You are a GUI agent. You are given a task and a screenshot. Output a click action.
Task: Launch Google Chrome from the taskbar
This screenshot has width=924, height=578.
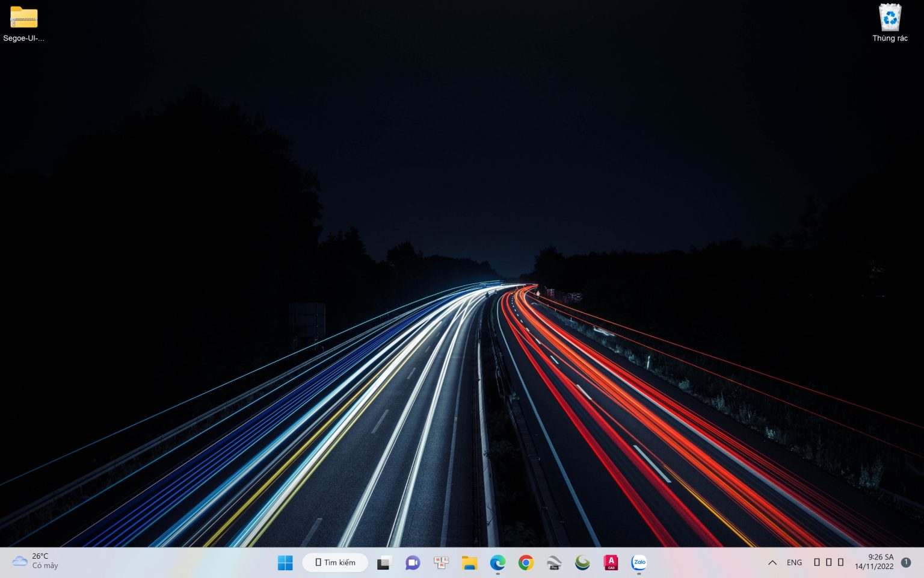coord(526,563)
